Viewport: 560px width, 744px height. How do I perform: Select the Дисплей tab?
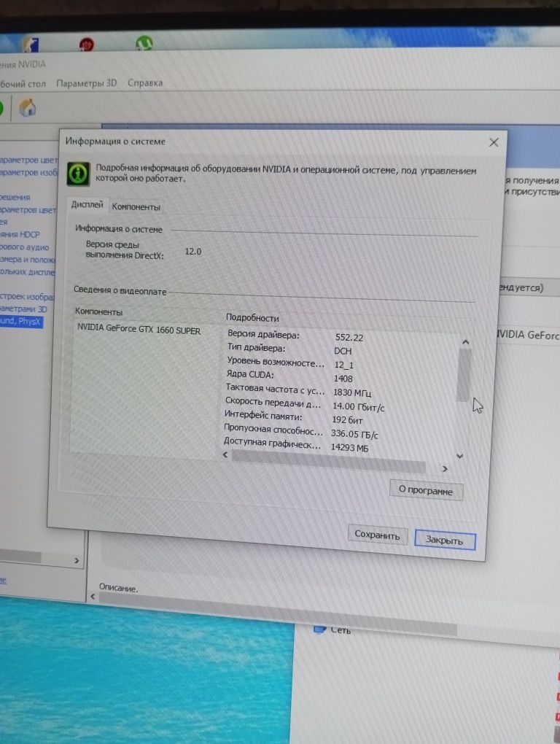87,204
